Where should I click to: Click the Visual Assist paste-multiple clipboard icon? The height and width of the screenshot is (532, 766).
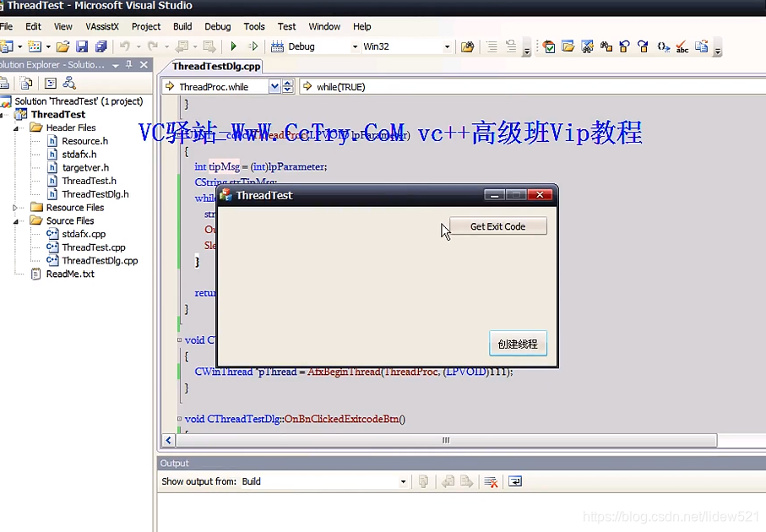pyautogui.click(x=702, y=47)
